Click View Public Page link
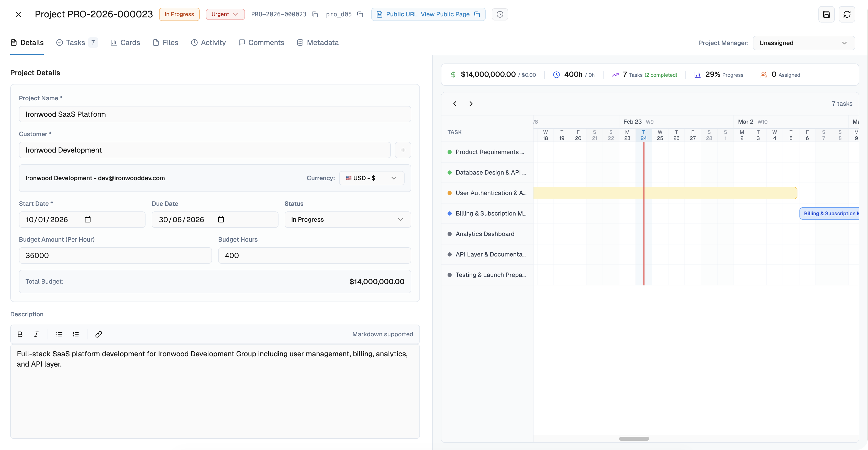Screen dimensions: 868x450 click(445, 14)
